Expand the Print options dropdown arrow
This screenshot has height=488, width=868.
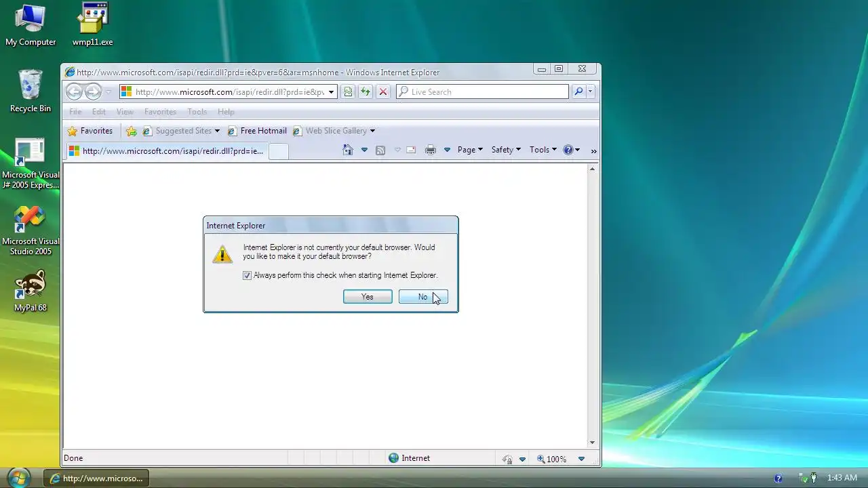click(x=447, y=150)
